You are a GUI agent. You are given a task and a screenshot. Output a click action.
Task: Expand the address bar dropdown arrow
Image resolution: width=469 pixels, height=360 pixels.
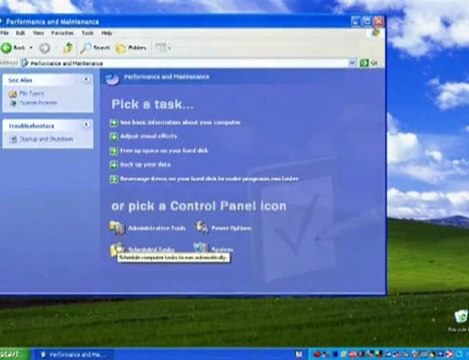point(352,63)
